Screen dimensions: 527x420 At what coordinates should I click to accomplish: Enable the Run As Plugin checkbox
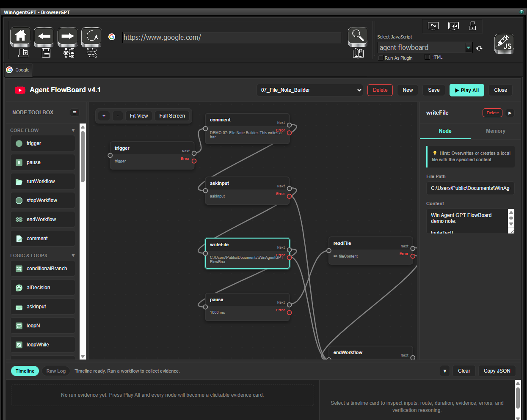click(381, 58)
